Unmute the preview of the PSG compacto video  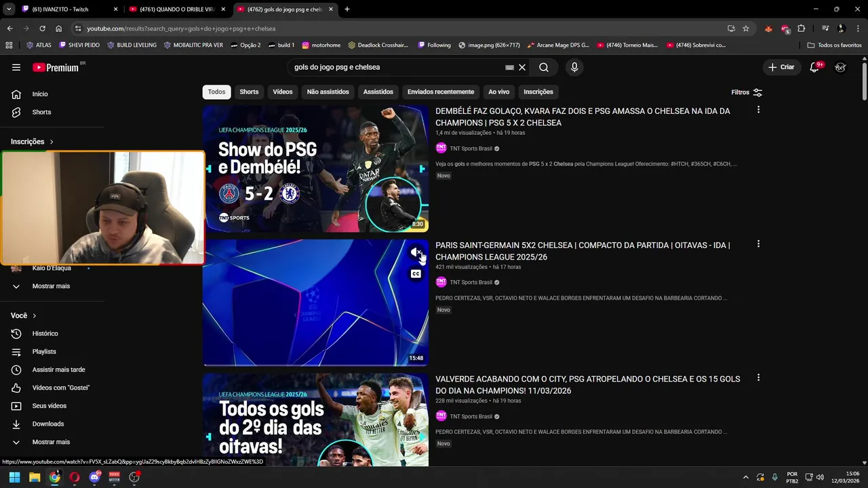[x=416, y=252]
